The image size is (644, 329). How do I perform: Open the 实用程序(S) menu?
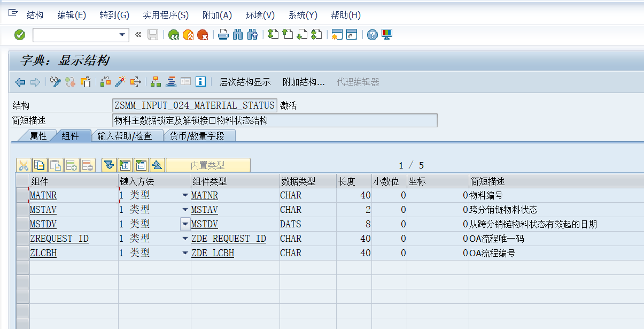click(166, 16)
